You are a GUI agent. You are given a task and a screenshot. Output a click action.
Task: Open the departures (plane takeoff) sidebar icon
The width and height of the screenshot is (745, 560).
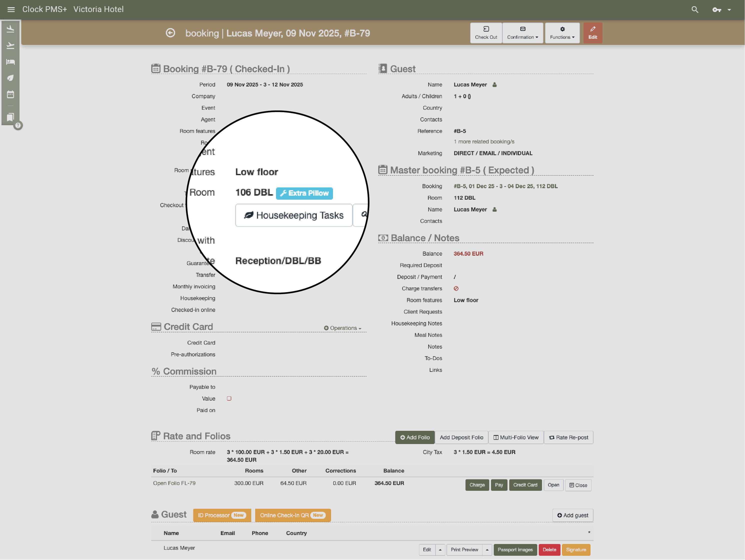click(10, 45)
